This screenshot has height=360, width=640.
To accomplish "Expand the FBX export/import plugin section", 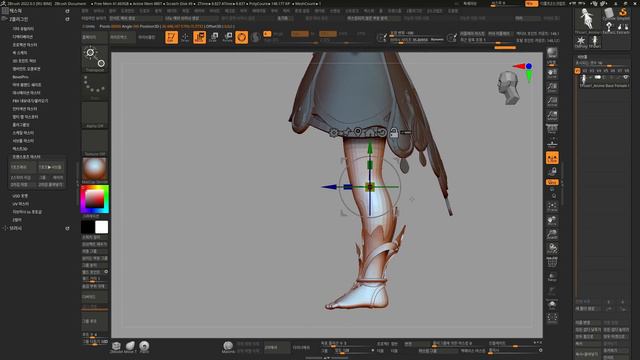I will point(30,101).
